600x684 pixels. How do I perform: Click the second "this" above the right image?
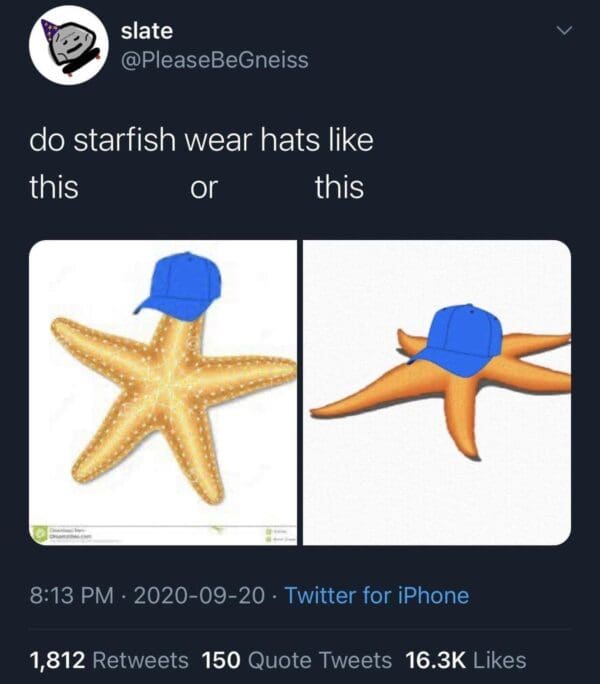pos(339,187)
